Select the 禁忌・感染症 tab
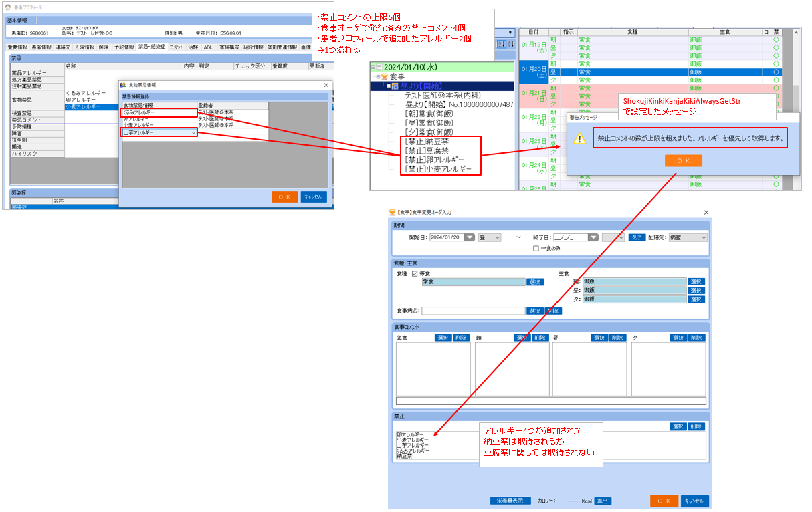 (151, 47)
